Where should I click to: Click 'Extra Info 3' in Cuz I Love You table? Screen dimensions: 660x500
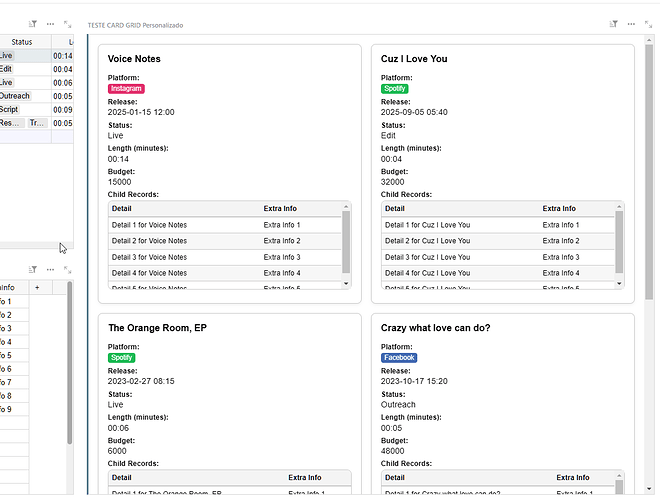561,257
